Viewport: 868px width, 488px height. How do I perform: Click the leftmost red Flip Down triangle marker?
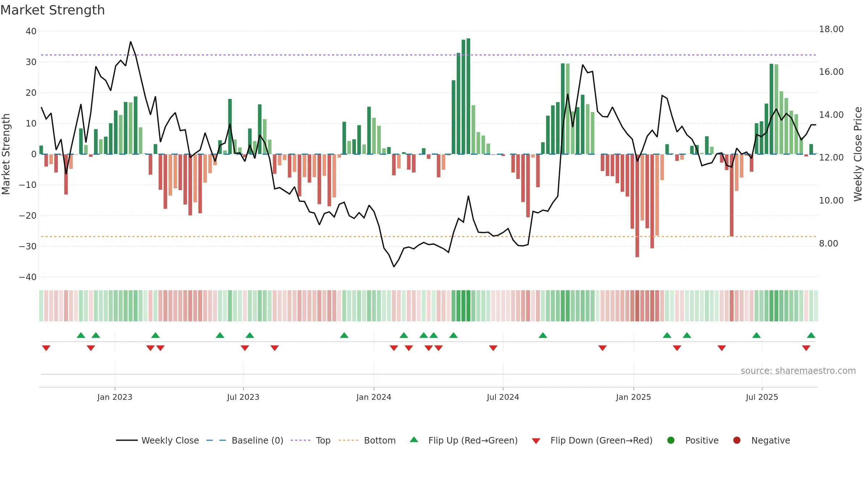[x=46, y=348]
